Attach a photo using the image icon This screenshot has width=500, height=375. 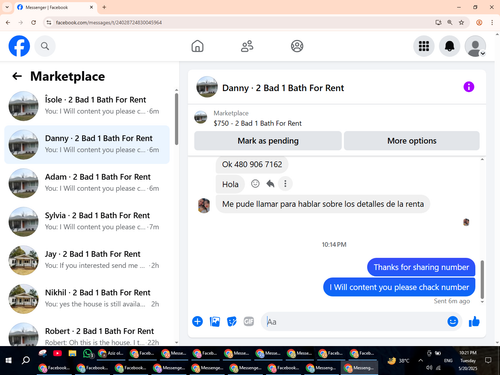point(215,322)
